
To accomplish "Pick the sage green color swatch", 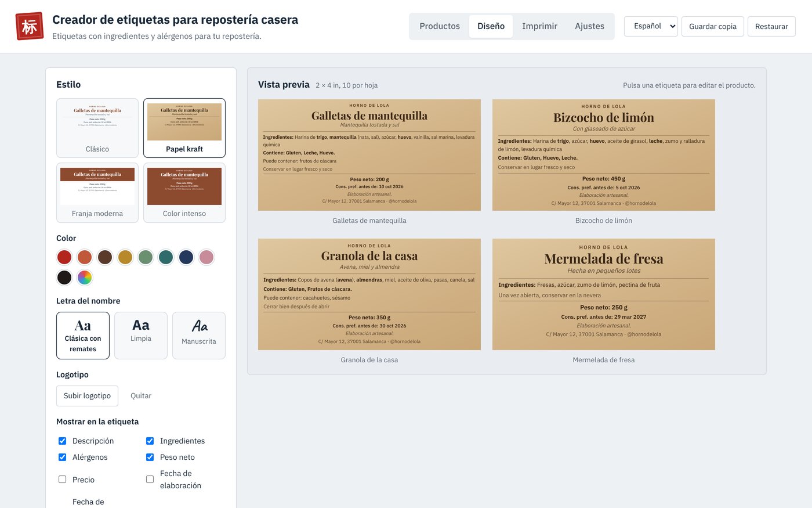I will [x=146, y=257].
